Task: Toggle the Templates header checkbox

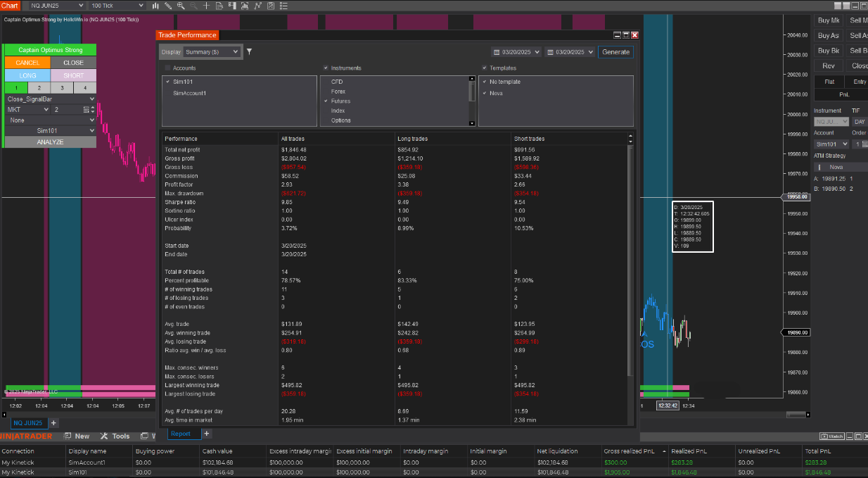Action: coord(484,68)
